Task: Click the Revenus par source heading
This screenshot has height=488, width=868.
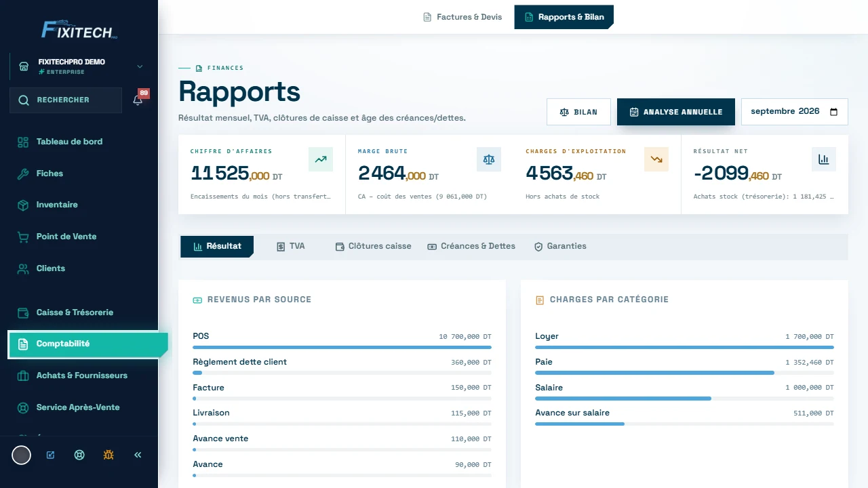Action: pyautogui.click(x=259, y=300)
